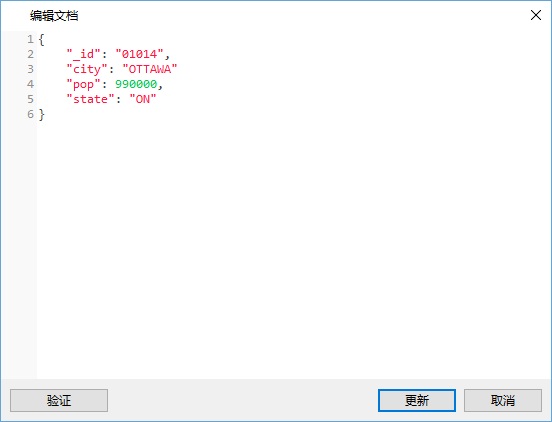This screenshot has width=552, height=422.
Task: Click the "OTTAWA" city value
Action: pos(150,69)
